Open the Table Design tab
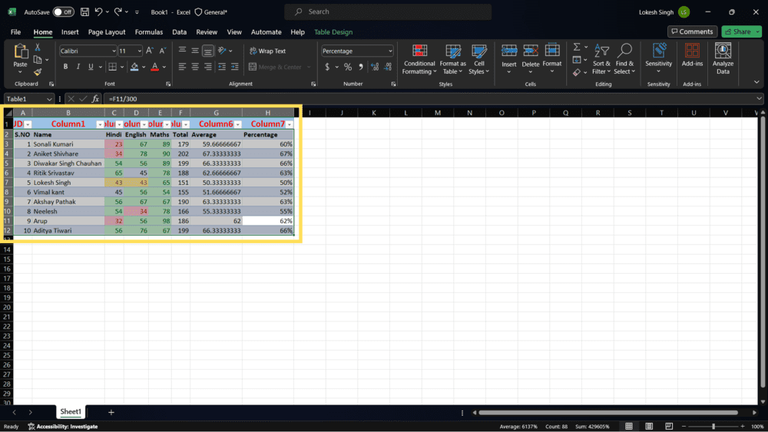The width and height of the screenshot is (768, 432). (333, 32)
